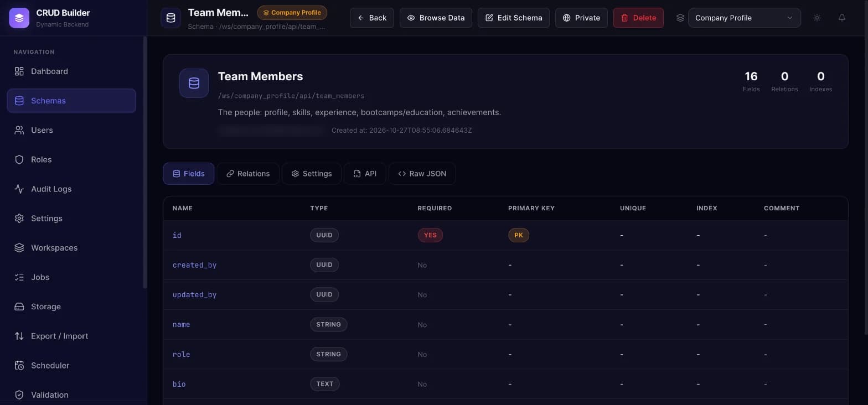This screenshot has width=868, height=405.
Task: Click the Edit Schema button
Action: tap(514, 18)
